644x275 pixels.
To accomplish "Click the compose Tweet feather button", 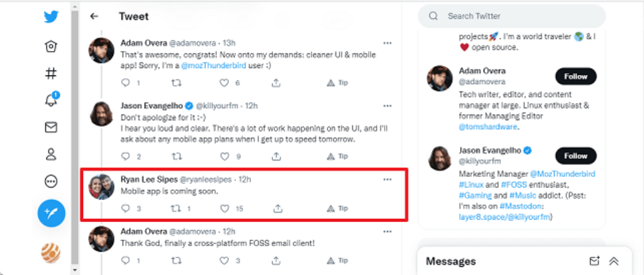I will (x=51, y=213).
